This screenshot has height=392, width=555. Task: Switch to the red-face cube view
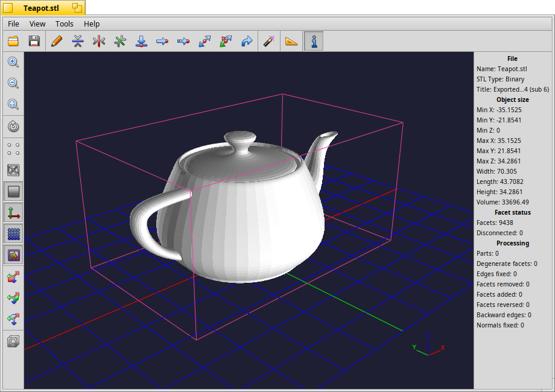(13, 277)
